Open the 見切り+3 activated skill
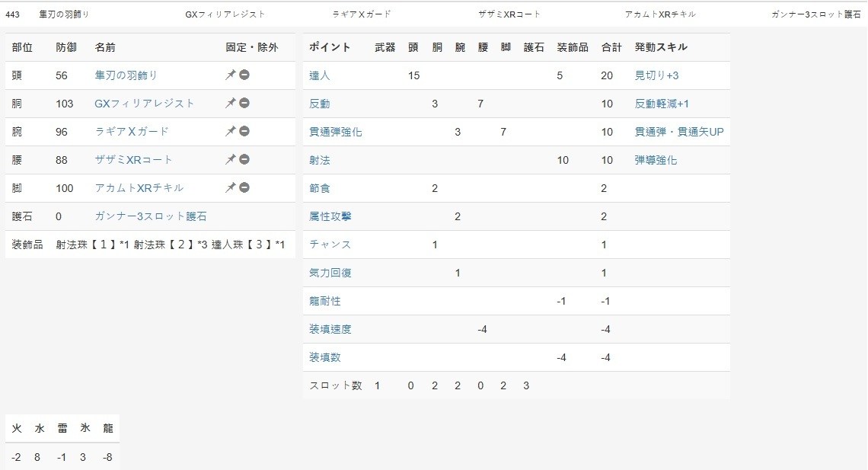Screen dimensions: 868x470 pos(656,76)
